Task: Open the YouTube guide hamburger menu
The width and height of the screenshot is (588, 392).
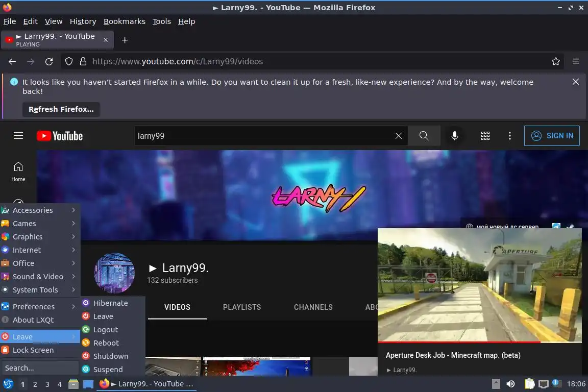Action: (18, 136)
